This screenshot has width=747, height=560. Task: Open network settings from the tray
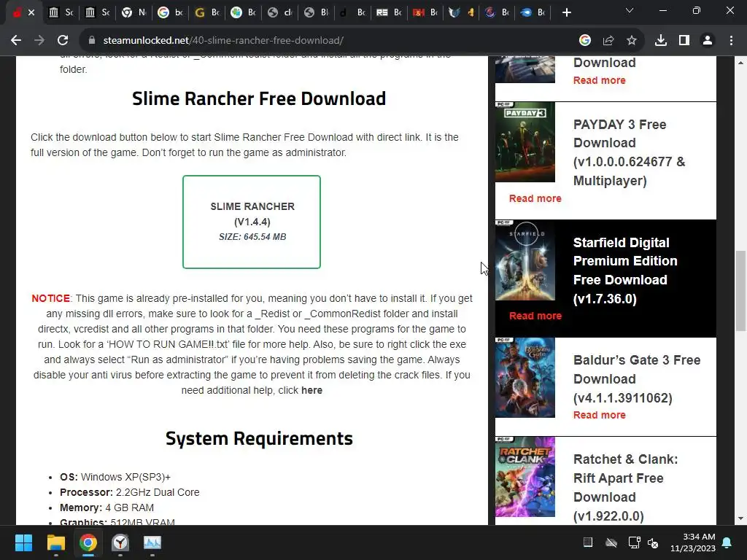pyautogui.click(x=634, y=542)
